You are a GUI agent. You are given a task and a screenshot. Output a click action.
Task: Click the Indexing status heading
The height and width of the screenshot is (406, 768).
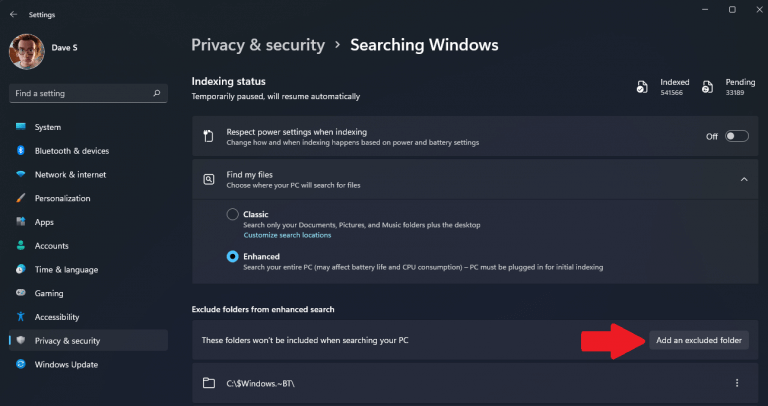228,81
